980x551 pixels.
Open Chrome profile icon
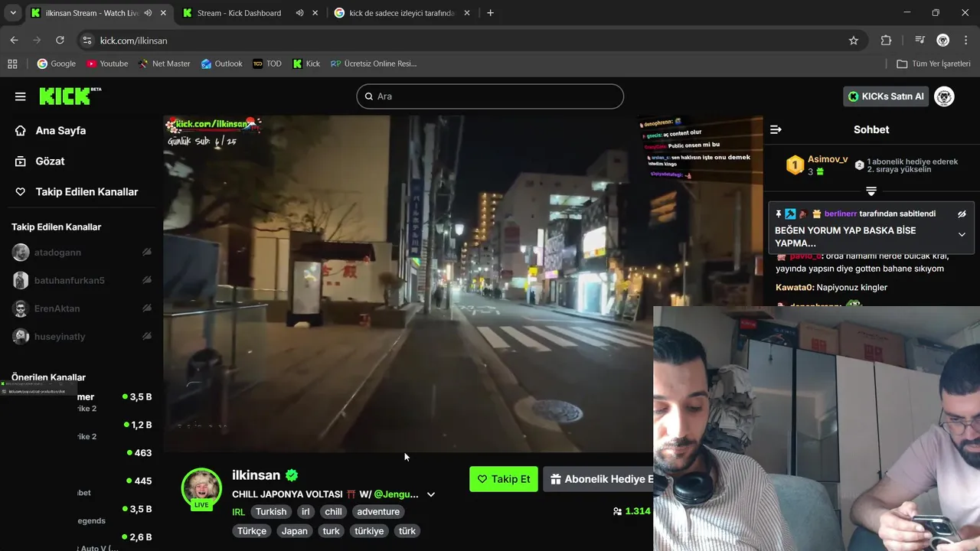(943, 41)
